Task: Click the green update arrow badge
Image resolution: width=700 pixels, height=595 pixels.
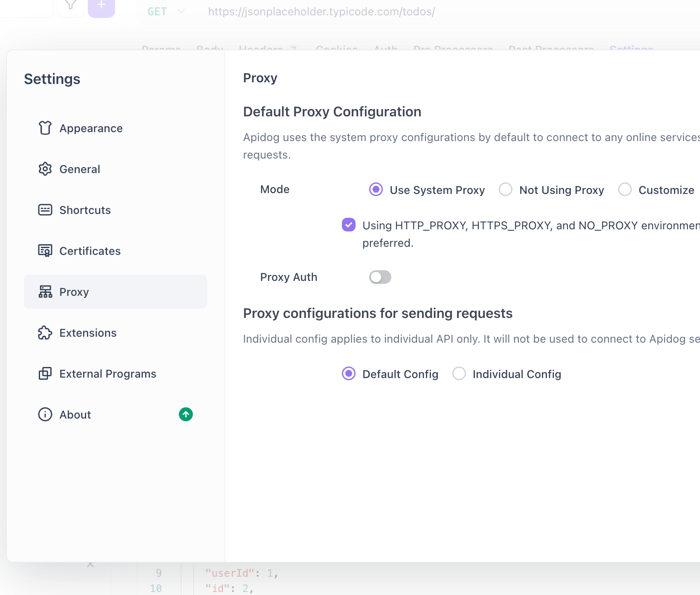Action: (186, 414)
